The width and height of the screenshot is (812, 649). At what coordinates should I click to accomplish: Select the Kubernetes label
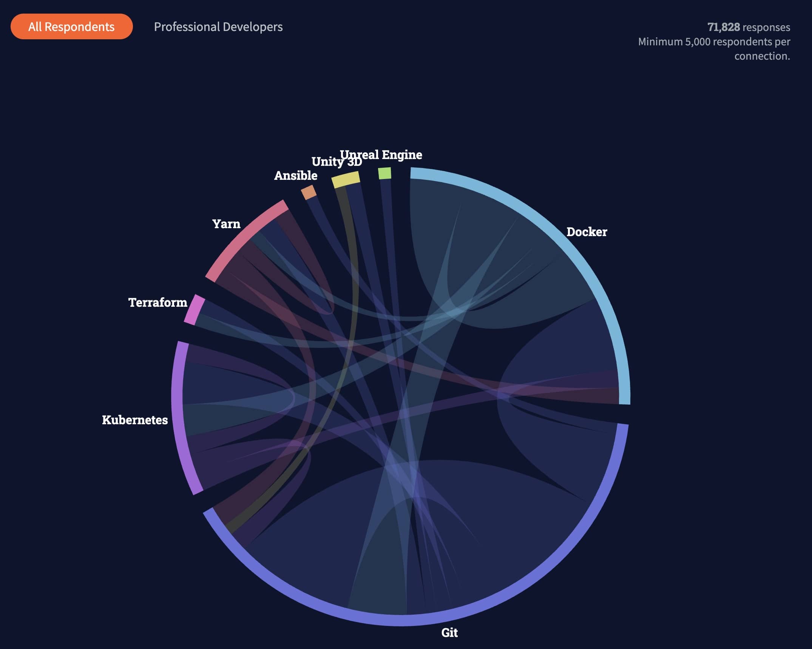135,420
